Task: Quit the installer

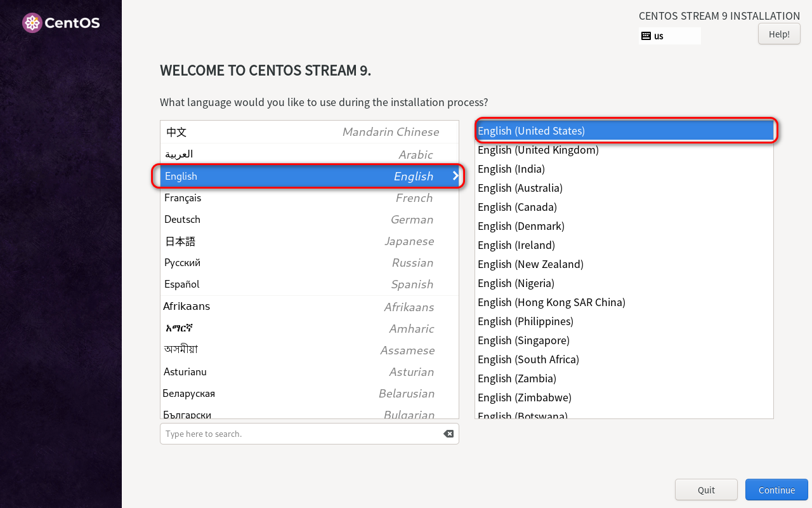Action: [x=706, y=490]
